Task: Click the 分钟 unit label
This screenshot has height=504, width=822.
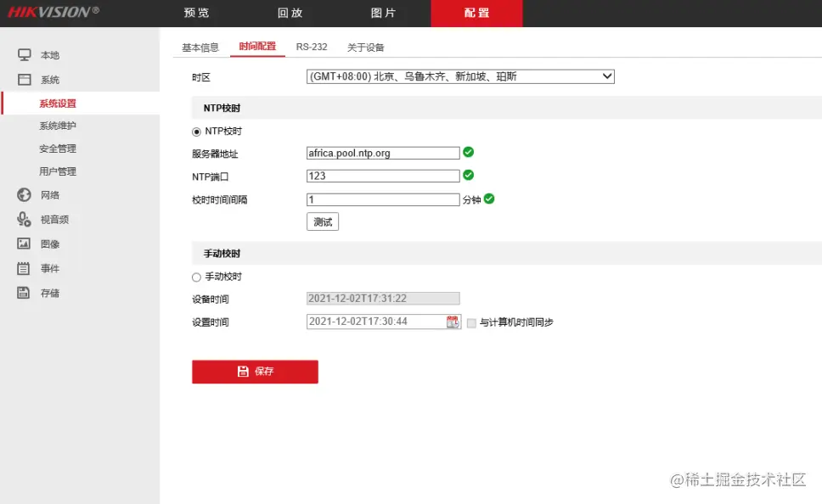Action: [x=471, y=199]
